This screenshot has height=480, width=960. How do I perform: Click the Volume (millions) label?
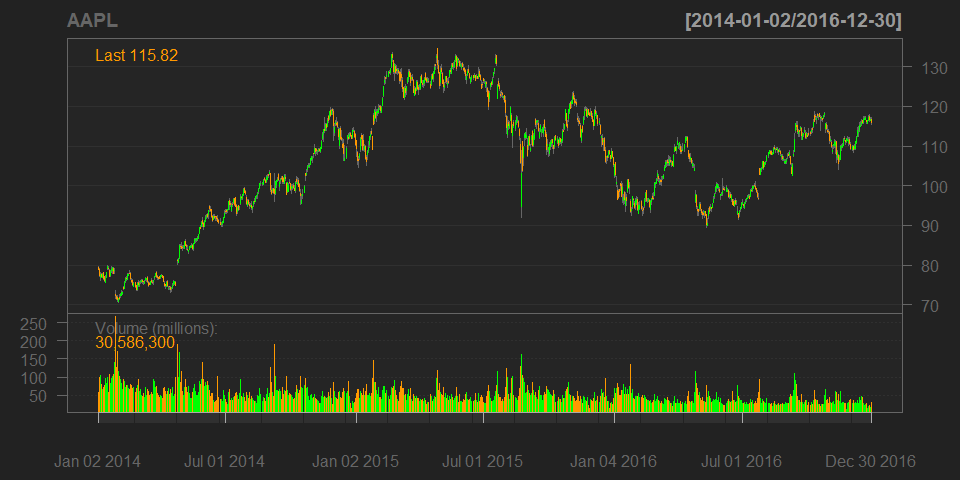157,329
